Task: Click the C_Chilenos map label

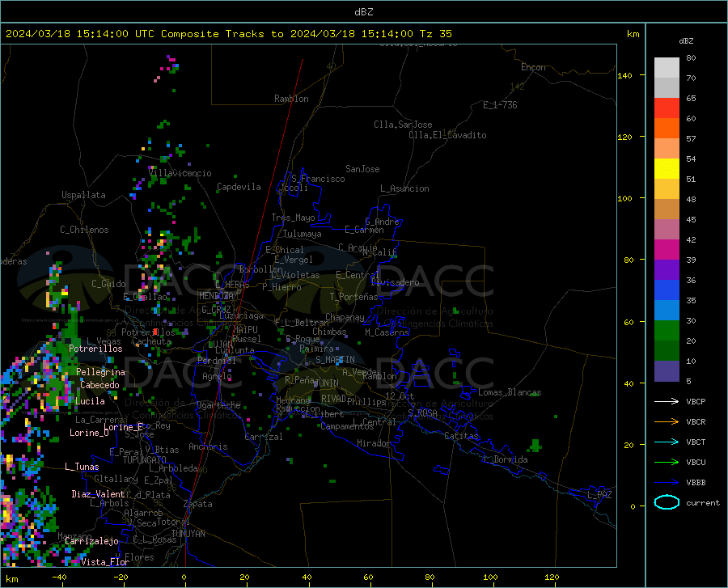Action: [84, 230]
